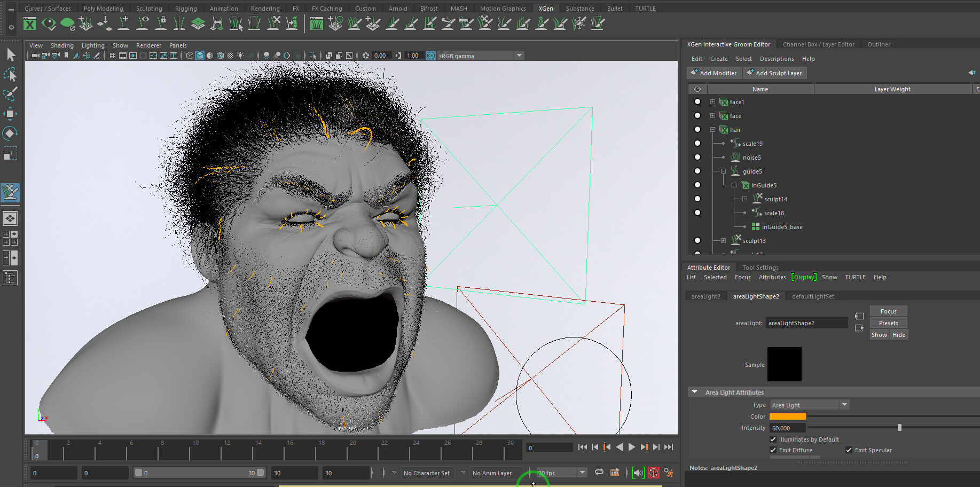Switch to the Outliner tab
The height and width of the screenshot is (487, 980).
(879, 44)
